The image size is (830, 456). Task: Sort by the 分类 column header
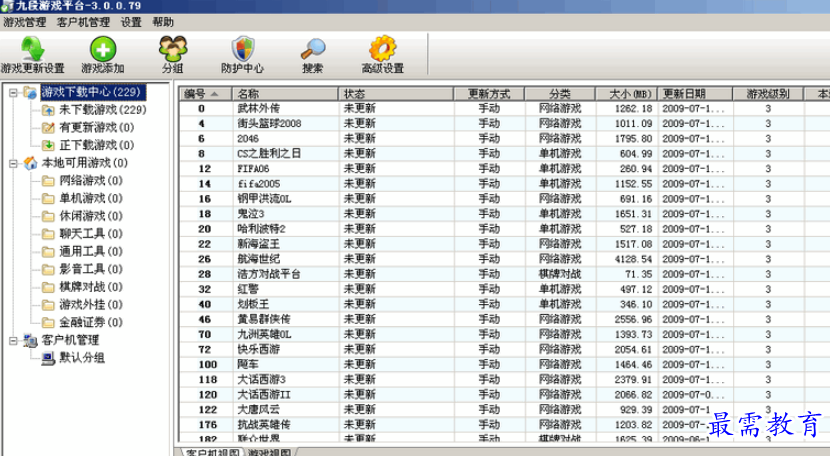tap(560, 94)
